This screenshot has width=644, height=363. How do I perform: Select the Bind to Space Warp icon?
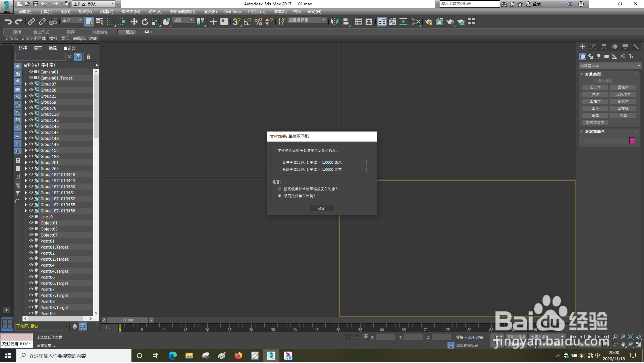pyautogui.click(x=53, y=22)
